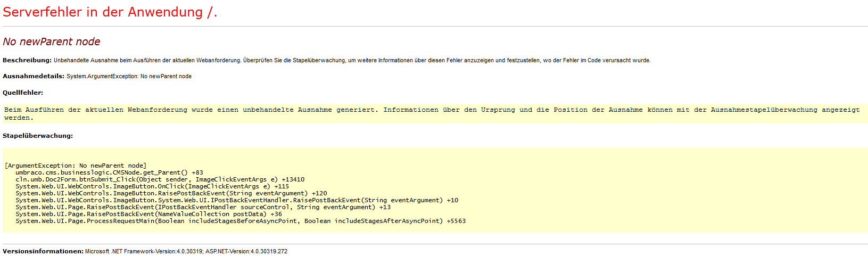
Task: Click the IPostBackEventHandler.RaisePostBackEvent stack line
Action: (x=236, y=200)
